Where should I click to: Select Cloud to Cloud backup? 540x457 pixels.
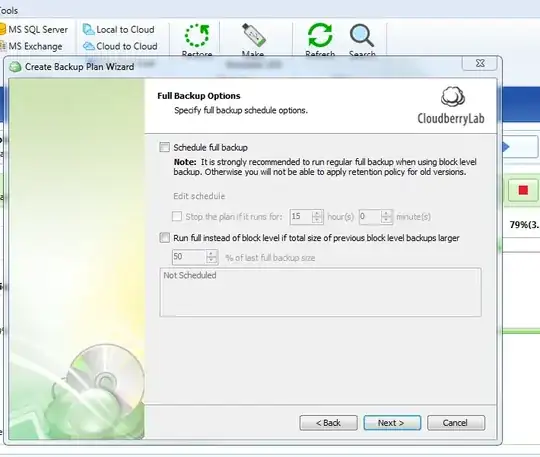click(120, 46)
